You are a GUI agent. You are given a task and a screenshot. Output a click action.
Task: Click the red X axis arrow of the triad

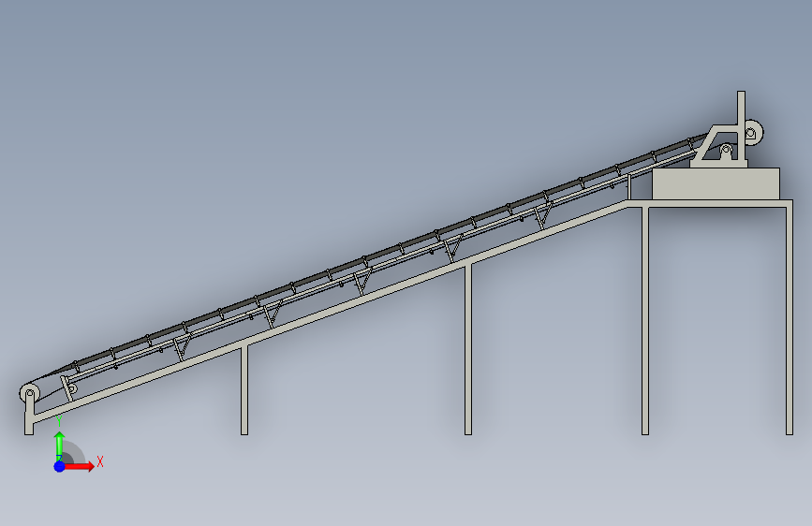click(x=80, y=466)
